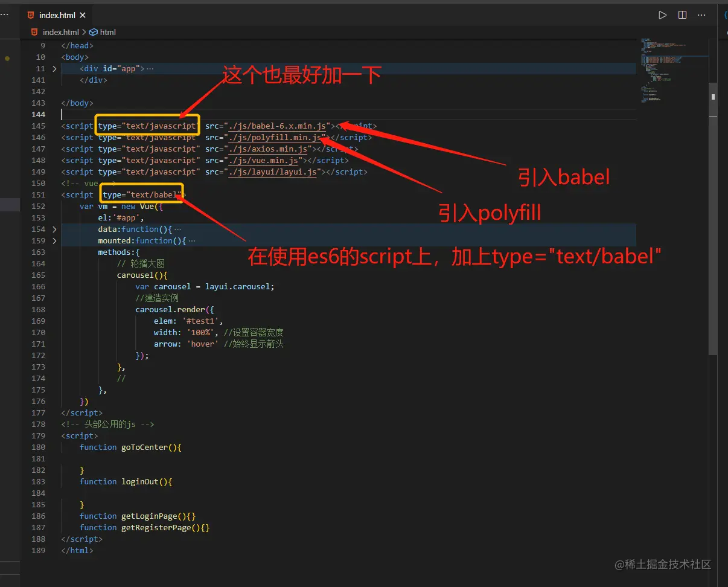728x587 pixels.
Task: Open the ./js/vue.min.js source link
Action: click(x=264, y=160)
